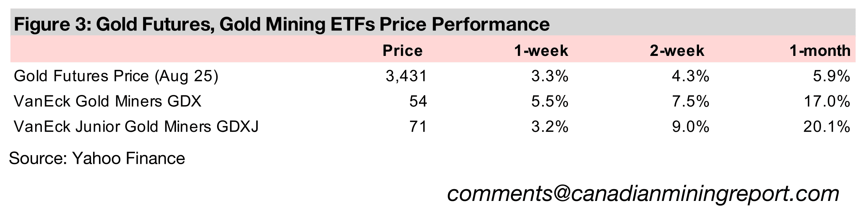Select the 1-month column header
Image resolution: width=868 pixels, height=215 pixels.
820,51
